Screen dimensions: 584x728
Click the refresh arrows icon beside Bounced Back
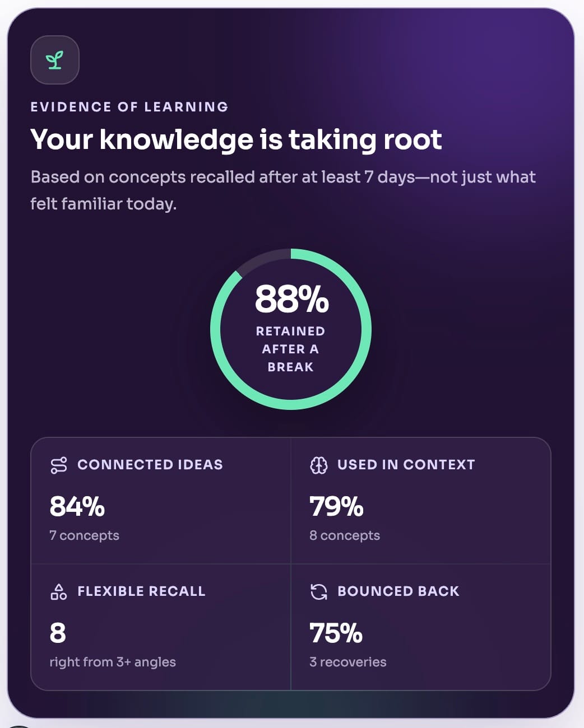[319, 591]
